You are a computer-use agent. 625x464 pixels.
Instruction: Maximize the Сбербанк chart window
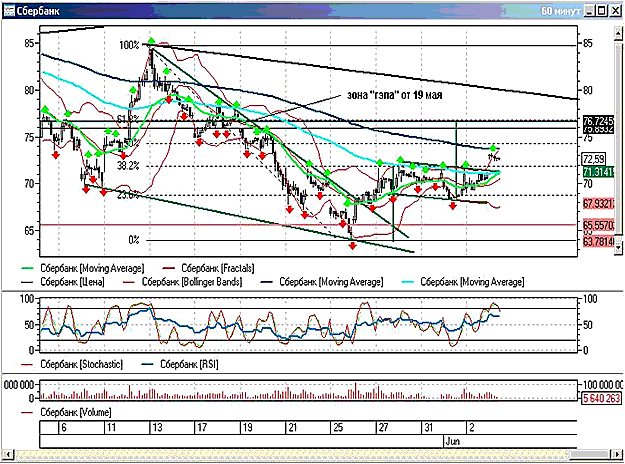point(602,11)
